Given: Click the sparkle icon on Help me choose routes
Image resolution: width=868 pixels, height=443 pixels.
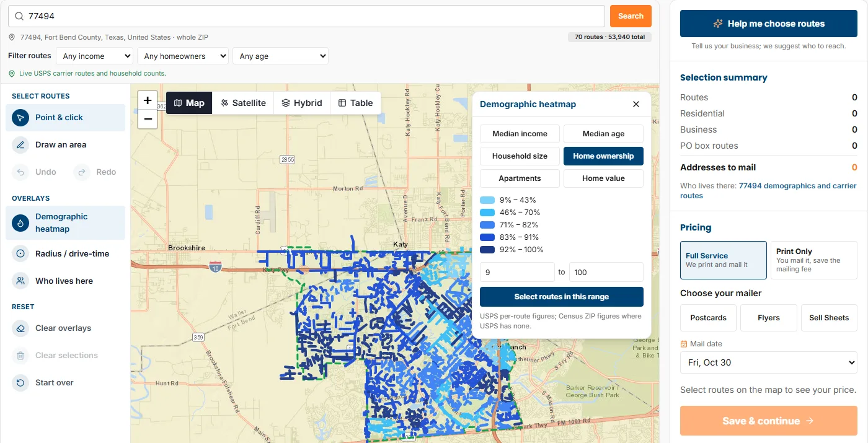Looking at the screenshot, I should pos(718,24).
